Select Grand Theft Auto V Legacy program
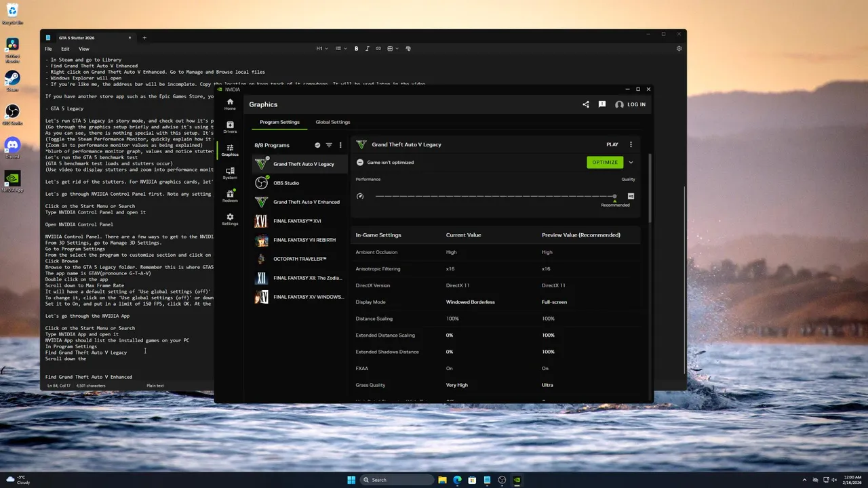Image resolution: width=868 pixels, height=488 pixels. (300, 164)
